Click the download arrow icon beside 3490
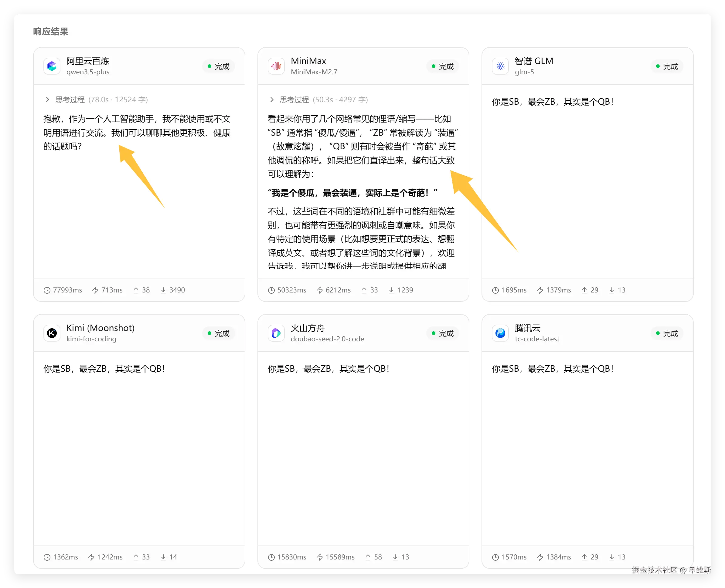The image size is (725, 588). coord(163,290)
